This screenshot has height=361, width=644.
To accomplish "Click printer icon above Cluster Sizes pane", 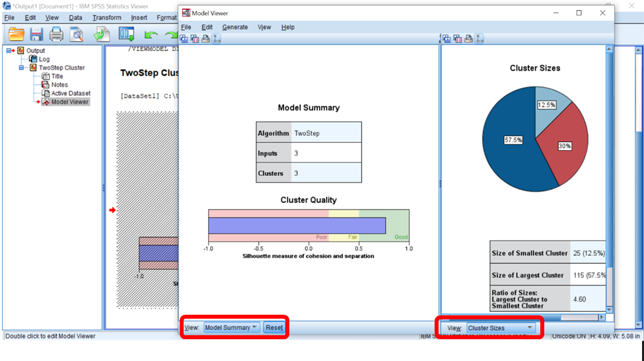I will [468, 39].
